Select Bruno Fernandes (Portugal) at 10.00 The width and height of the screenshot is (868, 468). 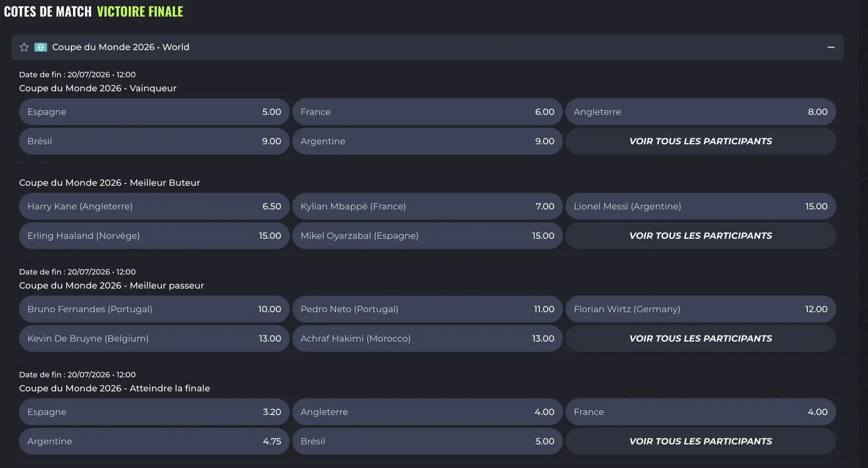[154, 309]
